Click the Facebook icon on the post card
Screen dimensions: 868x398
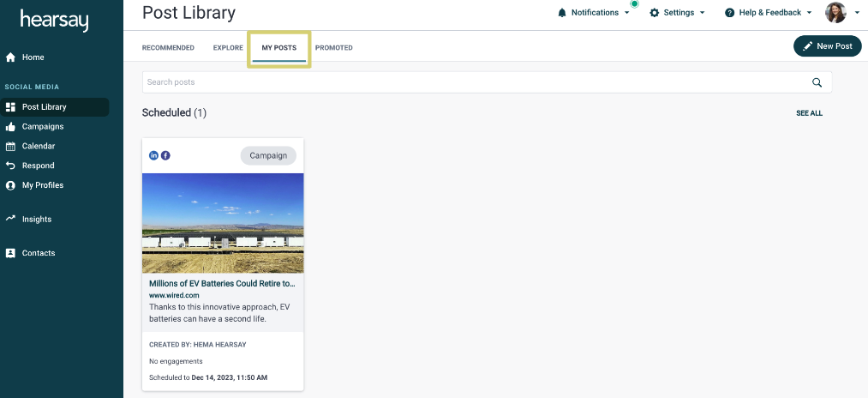click(x=165, y=155)
